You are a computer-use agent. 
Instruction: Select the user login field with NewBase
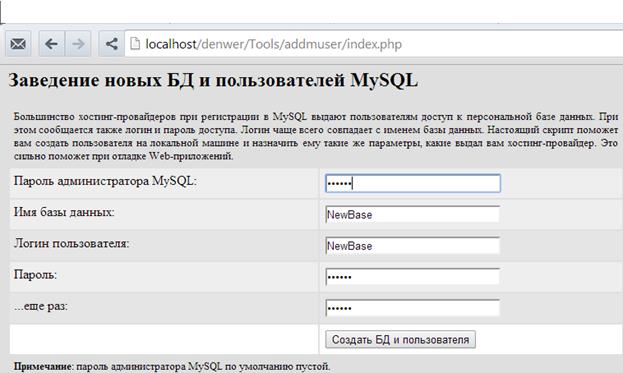point(412,245)
